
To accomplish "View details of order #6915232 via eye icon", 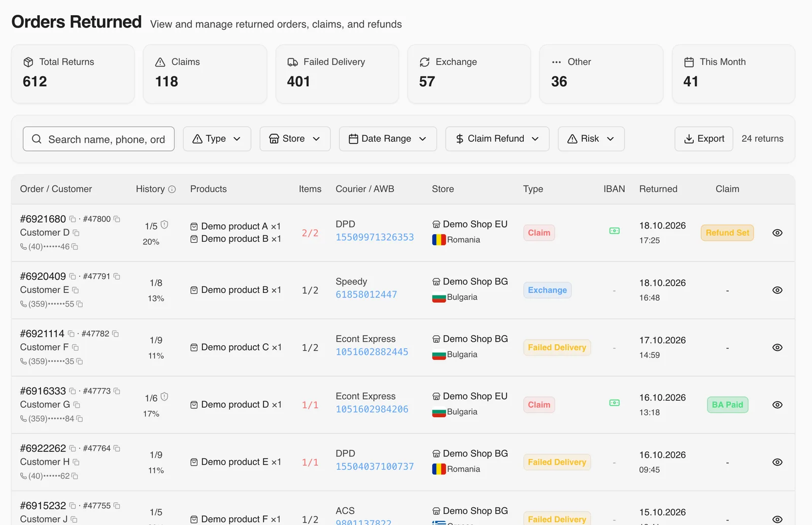I will [x=777, y=519].
